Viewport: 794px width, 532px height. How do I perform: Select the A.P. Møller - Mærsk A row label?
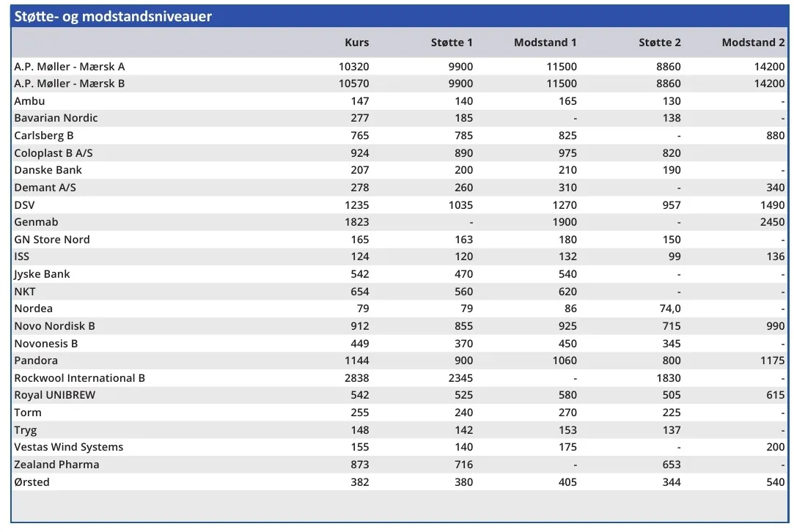pyautogui.click(x=70, y=67)
